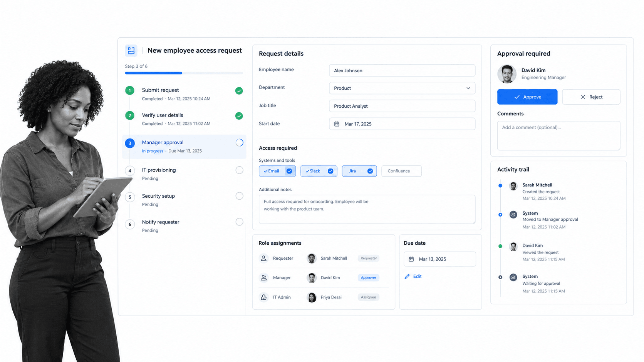Click the Add a comment text box
This screenshot has width=644, height=362.
pos(558,136)
